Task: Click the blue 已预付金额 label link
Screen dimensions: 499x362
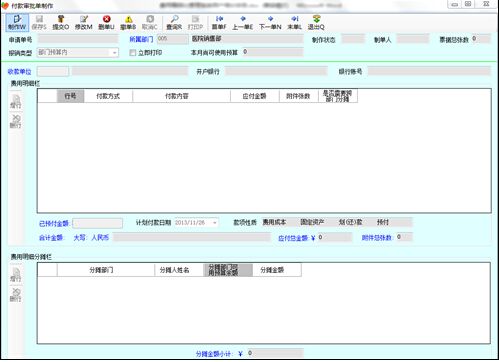Action: point(55,223)
